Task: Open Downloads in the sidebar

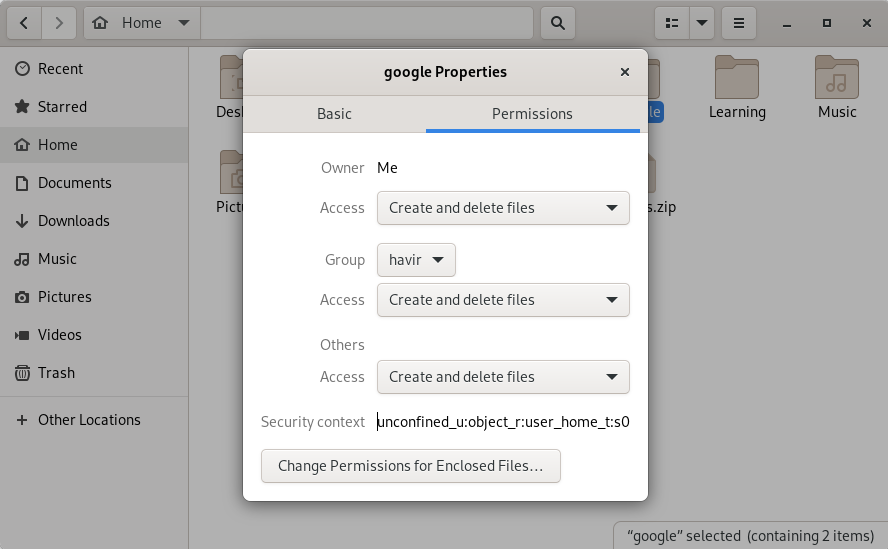Action: click(x=94, y=221)
